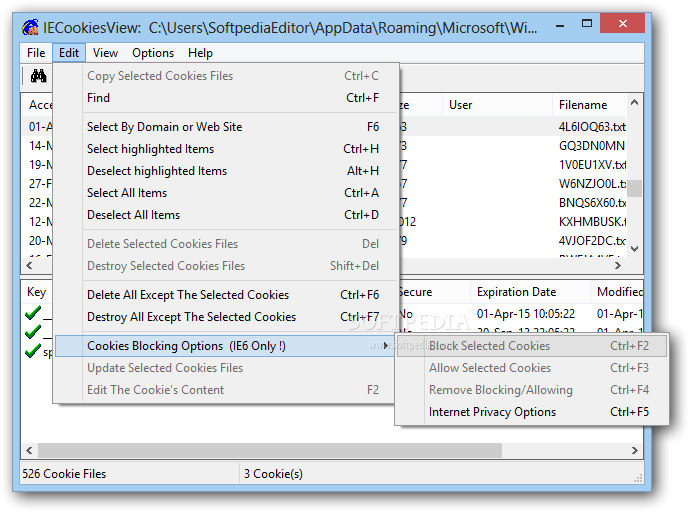Click down arrow of upper list vertical scrollbar
The height and width of the screenshot is (512, 690).
(634, 249)
